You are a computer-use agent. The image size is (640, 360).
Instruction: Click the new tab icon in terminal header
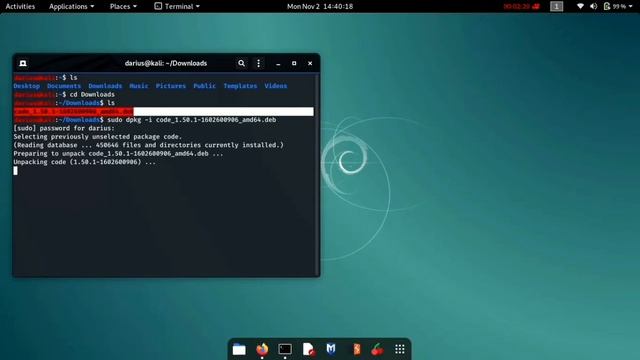pyautogui.click(x=23, y=63)
